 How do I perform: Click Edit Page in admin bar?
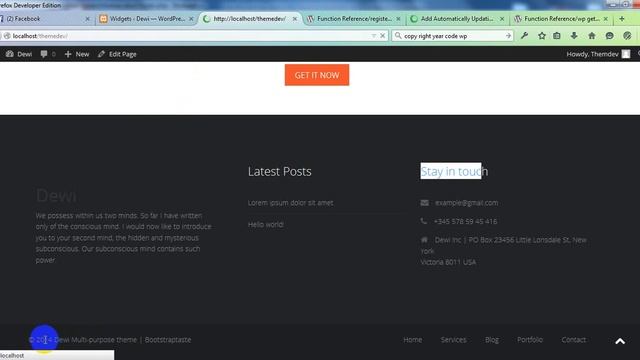[118, 54]
